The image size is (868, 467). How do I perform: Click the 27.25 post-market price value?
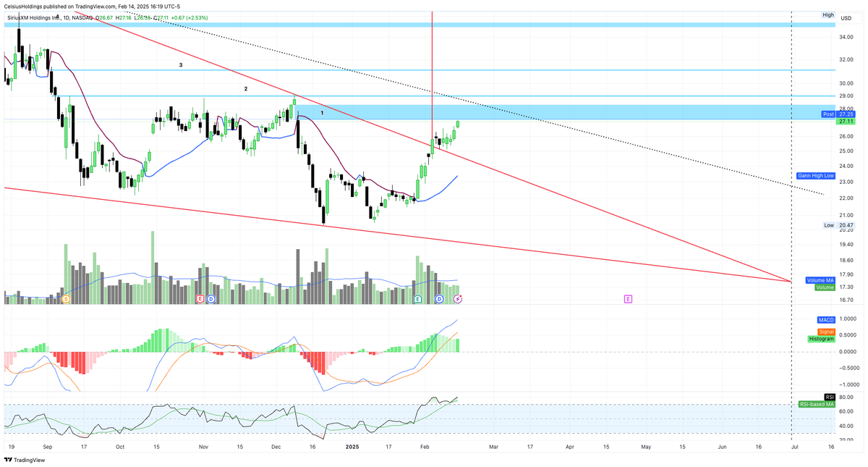tap(847, 114)
